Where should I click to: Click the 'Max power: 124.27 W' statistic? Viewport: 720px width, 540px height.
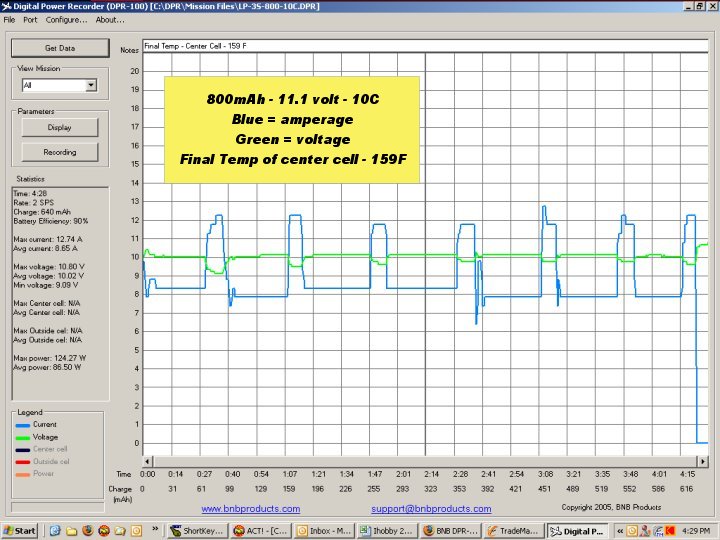(50, 358)
